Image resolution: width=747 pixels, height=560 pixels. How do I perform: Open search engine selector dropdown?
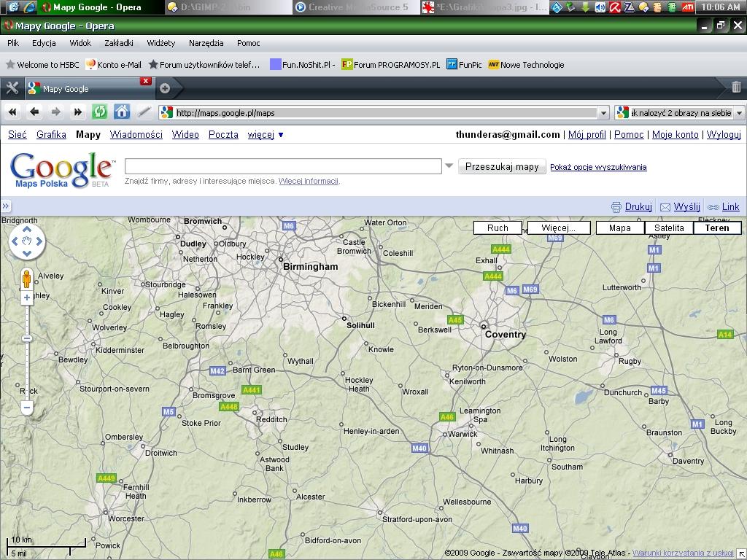[740, 113]
